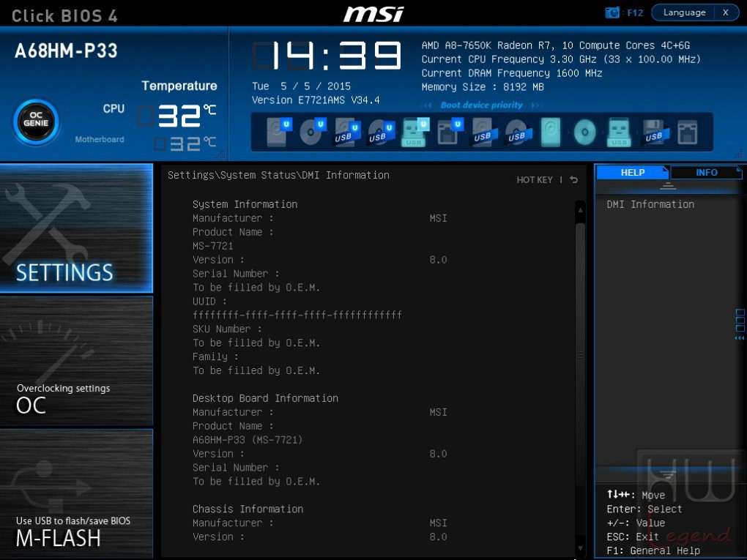Image resolution: width=747 pixels, height=560 pixels.
Task: Click the 'DMI Information' help text
Action: (x=650, y=204)
